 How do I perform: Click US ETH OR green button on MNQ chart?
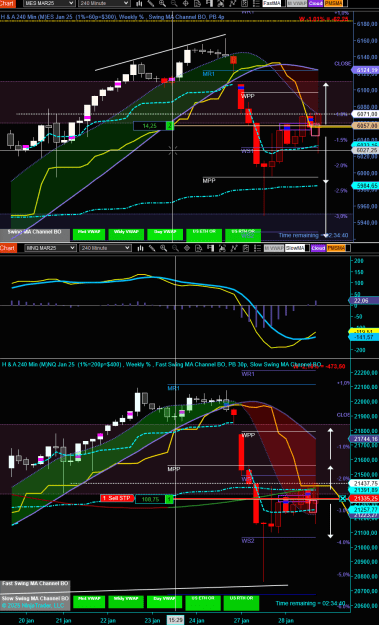click(203, 603)
